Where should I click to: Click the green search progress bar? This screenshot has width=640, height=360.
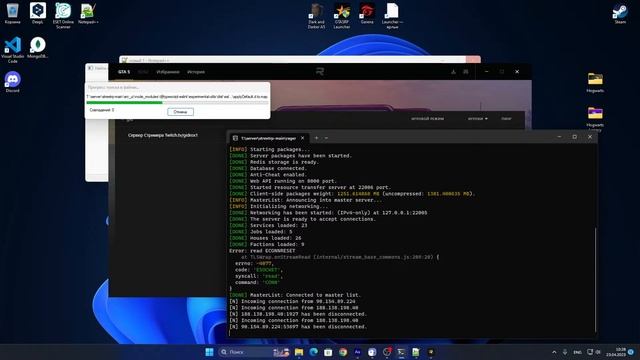pyautogui.click(x=177, y=103)
